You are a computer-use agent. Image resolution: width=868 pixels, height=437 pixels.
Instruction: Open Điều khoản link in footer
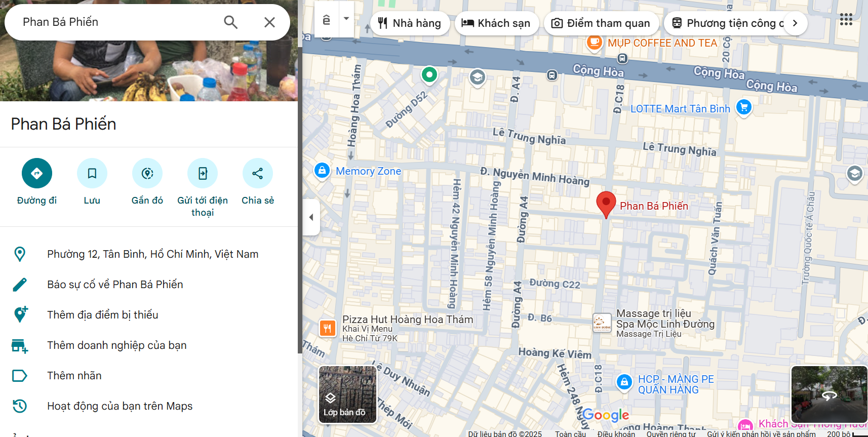point(616,433)
